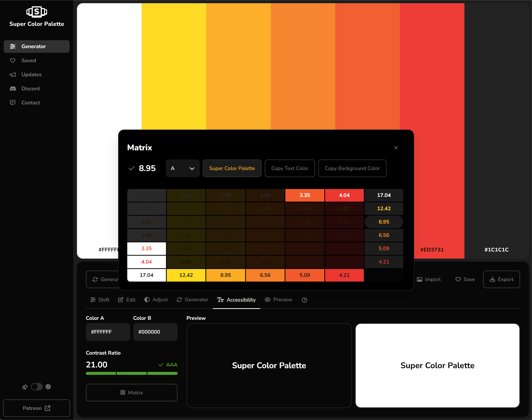Click the Import button

pyautogui.click(x=429, y=279)
